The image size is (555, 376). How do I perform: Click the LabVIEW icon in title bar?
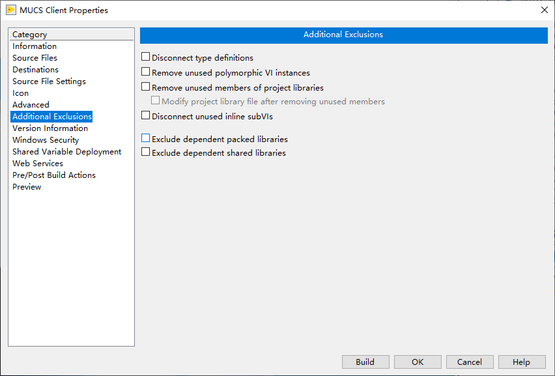11,10
